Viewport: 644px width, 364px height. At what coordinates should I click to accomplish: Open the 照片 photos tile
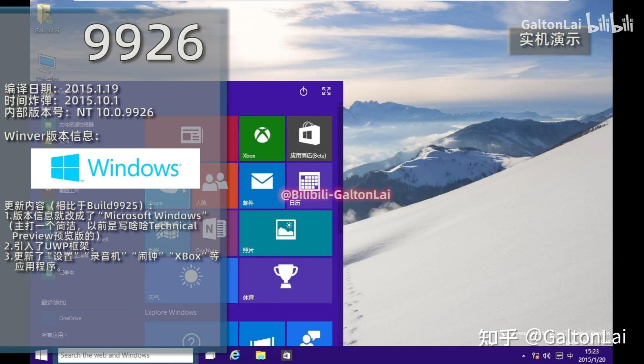coord(286,233)
